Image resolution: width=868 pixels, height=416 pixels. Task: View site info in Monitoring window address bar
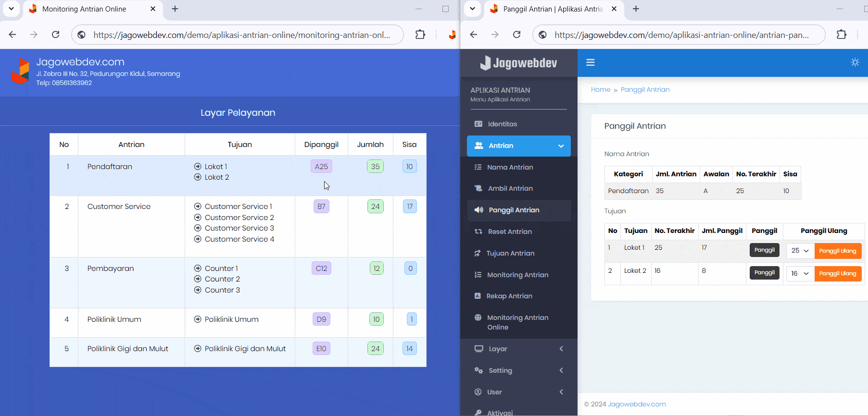pyautogui.click(x=82, y=35)
